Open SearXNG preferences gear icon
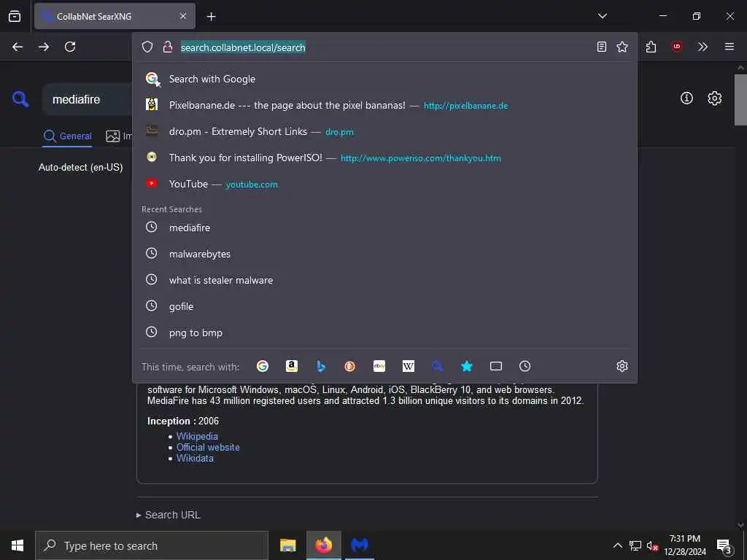 click(x=714, y=98)
